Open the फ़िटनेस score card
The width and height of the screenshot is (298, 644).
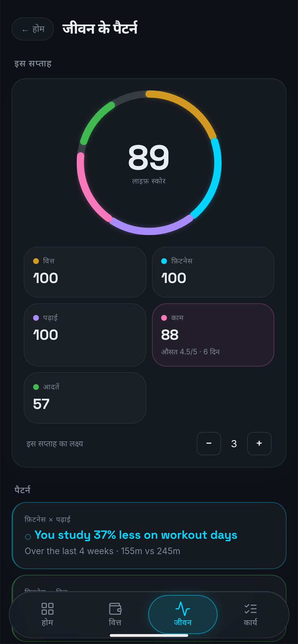click(x=213, y=272)
